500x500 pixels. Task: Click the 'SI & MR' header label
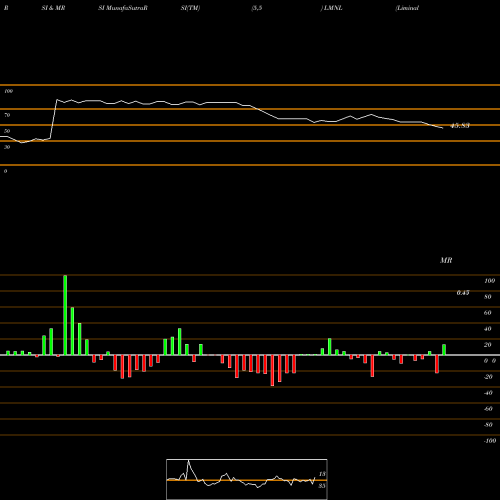coord(53,8)
